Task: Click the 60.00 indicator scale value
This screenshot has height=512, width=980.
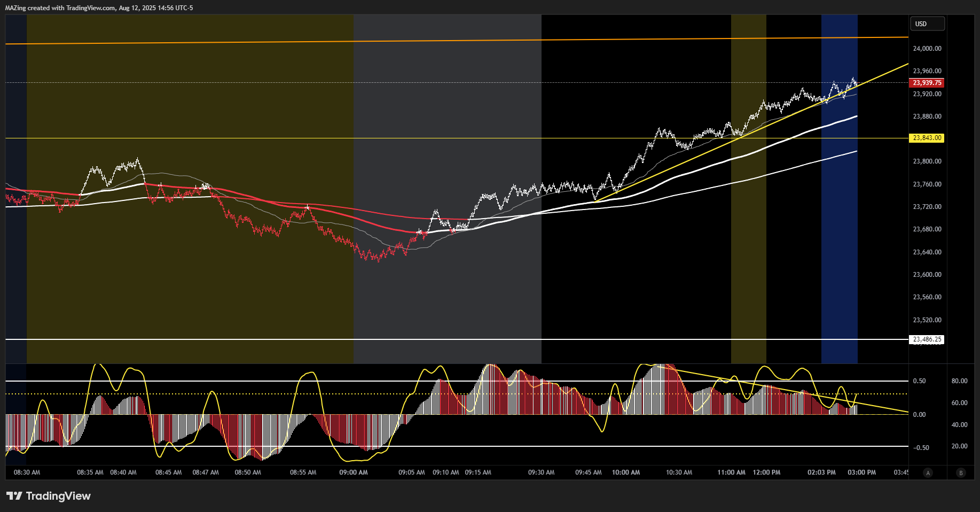Action: click(959, 403)
